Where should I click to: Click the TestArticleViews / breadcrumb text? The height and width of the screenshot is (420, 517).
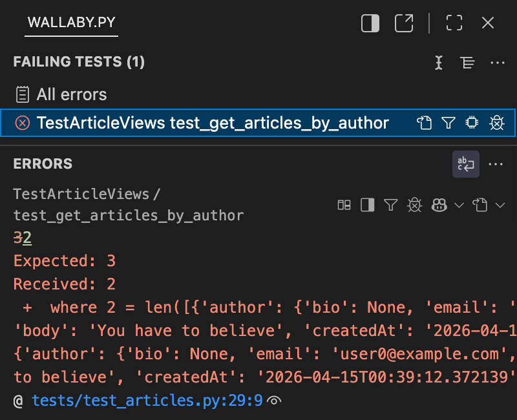click(x=87, y=194)
